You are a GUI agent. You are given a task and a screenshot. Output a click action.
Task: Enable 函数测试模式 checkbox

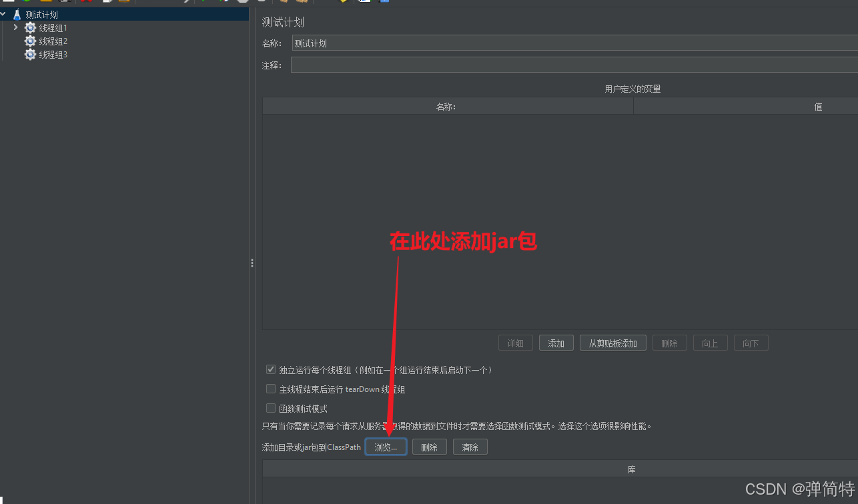tap(270, 408)
